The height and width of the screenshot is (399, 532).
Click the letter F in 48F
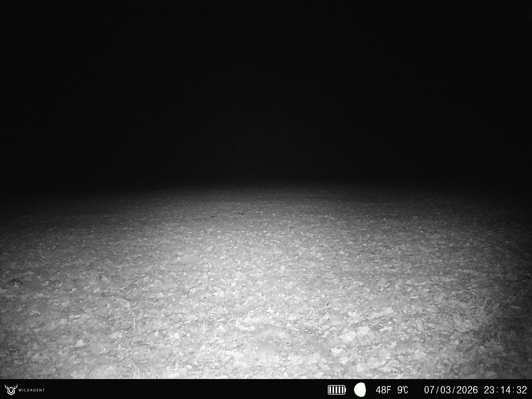[388, 390]
